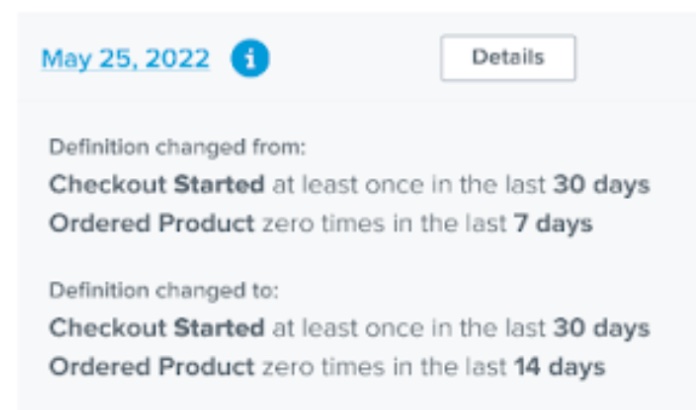Screen dimensions: 696x410
Task: Click the 'Definition changed from:' label
Action: pos(176,149)
